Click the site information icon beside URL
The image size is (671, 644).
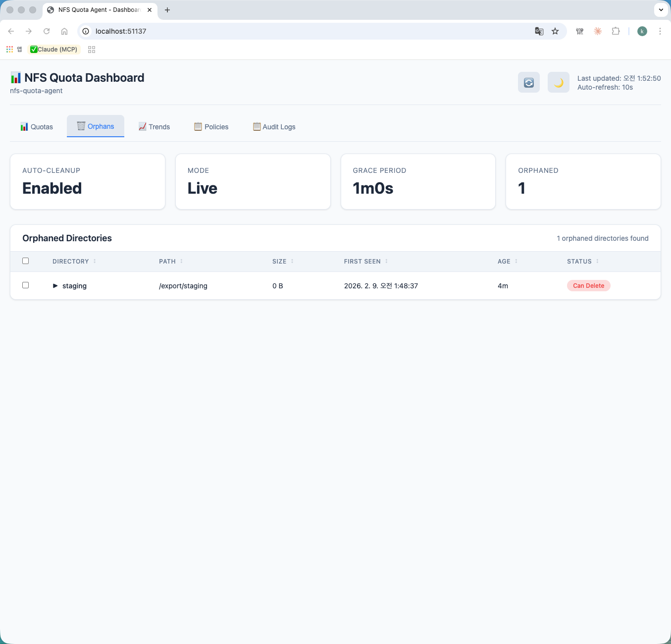point(86,31)
